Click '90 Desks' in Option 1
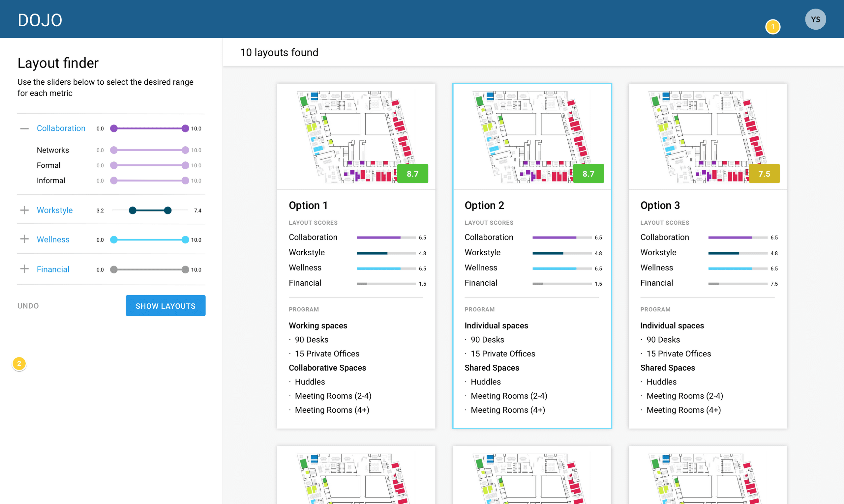Image resolution: width=844 pixels, height=504 pixels. pos(311,340)
